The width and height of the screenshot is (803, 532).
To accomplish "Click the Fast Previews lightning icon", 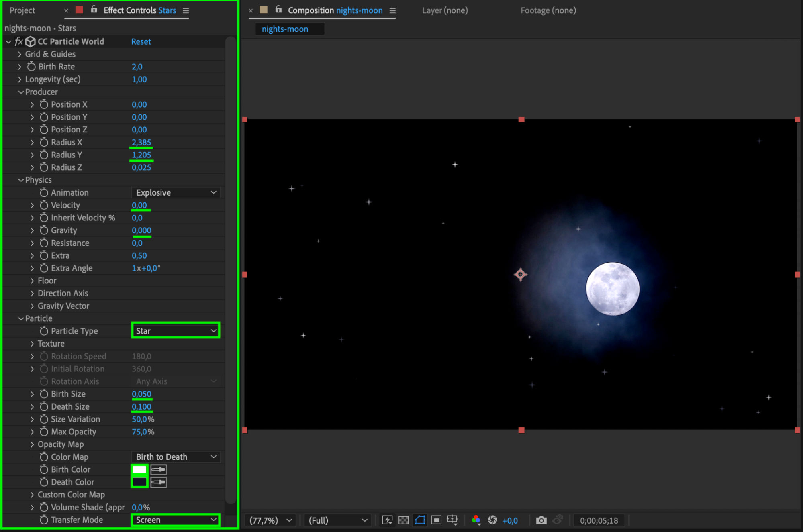I will tap(387, 520).
